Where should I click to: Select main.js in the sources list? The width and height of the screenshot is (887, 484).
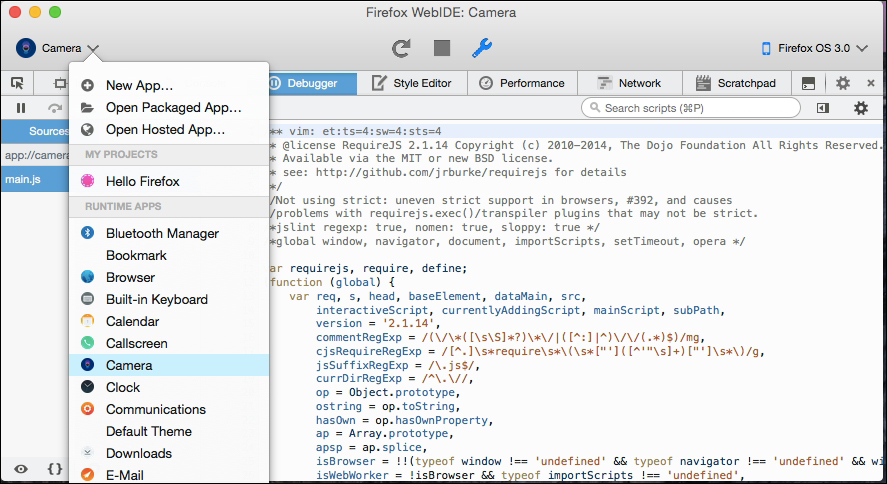point(35,179)
